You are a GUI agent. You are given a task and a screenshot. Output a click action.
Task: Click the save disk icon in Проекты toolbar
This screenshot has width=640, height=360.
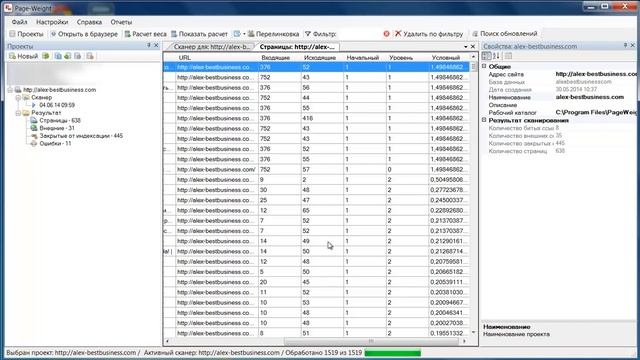(x=78, y=56)
